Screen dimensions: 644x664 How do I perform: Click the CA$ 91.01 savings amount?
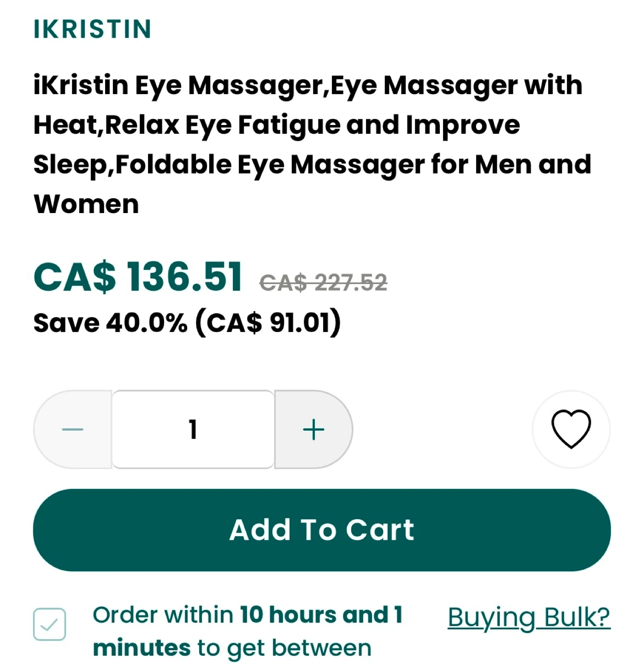tap(268, 322)
